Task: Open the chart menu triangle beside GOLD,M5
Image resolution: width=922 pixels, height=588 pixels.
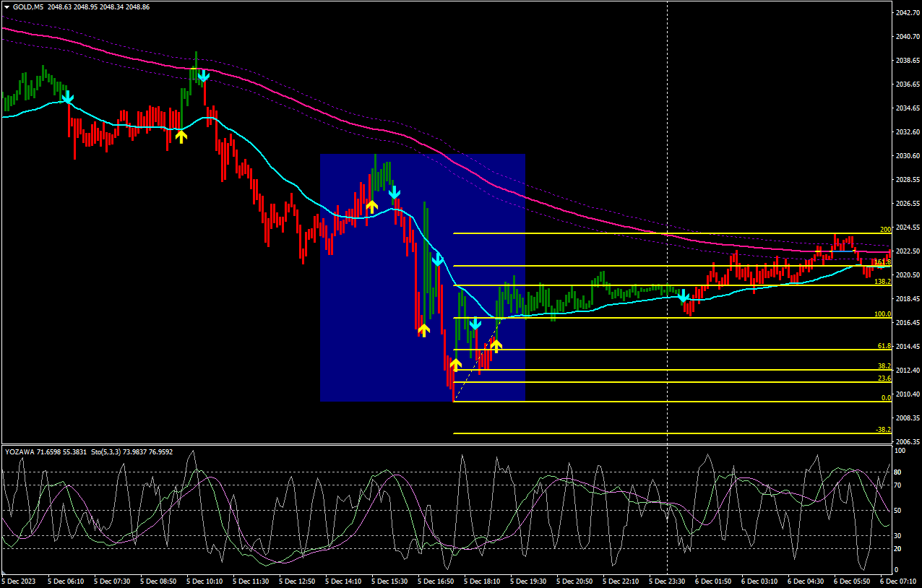Action: pos(7,6)
